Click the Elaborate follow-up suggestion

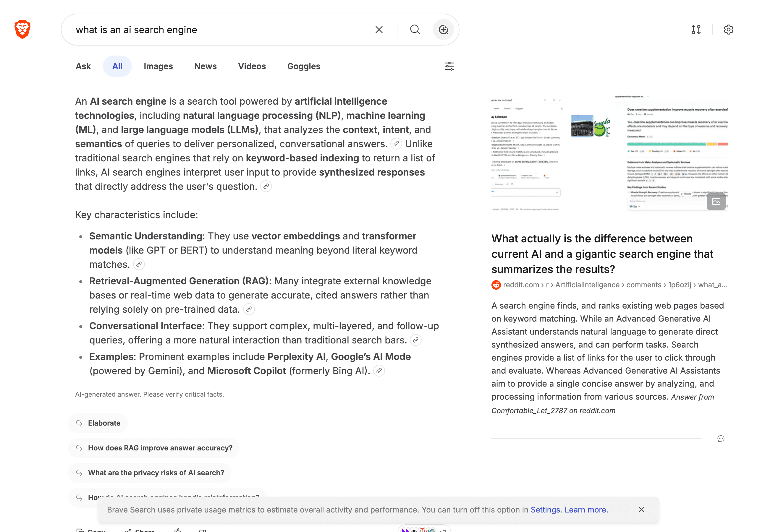point(98,423)
